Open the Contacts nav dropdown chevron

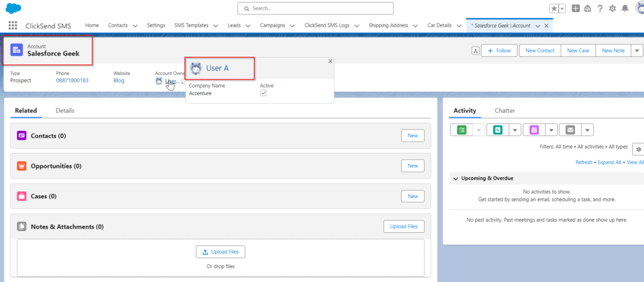[135, 25]
